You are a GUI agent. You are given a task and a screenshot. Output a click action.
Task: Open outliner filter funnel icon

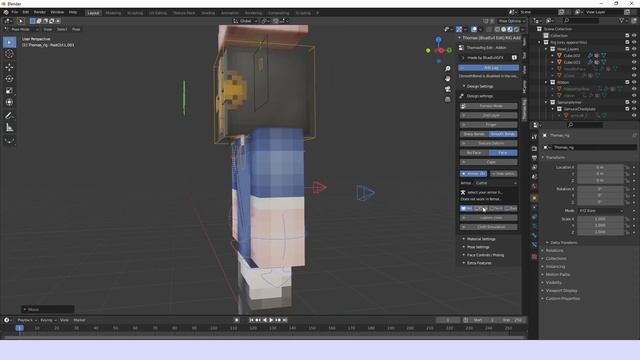click(x=622, y=20)
